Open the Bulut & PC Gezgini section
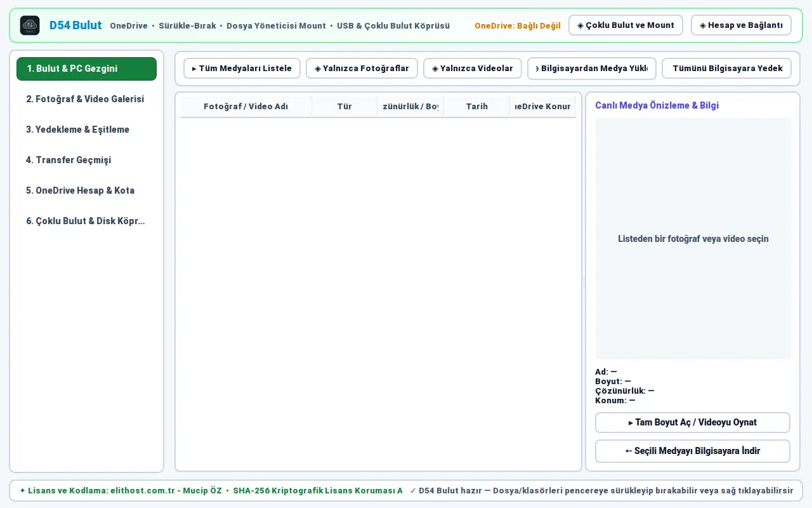Viewport: 812px width, 508px height. 86,69
